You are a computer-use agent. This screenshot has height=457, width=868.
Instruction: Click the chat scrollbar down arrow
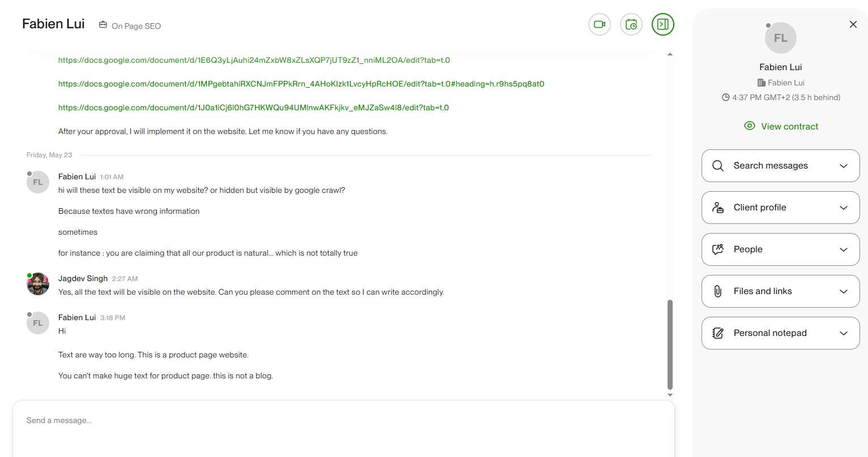point(670,395)
